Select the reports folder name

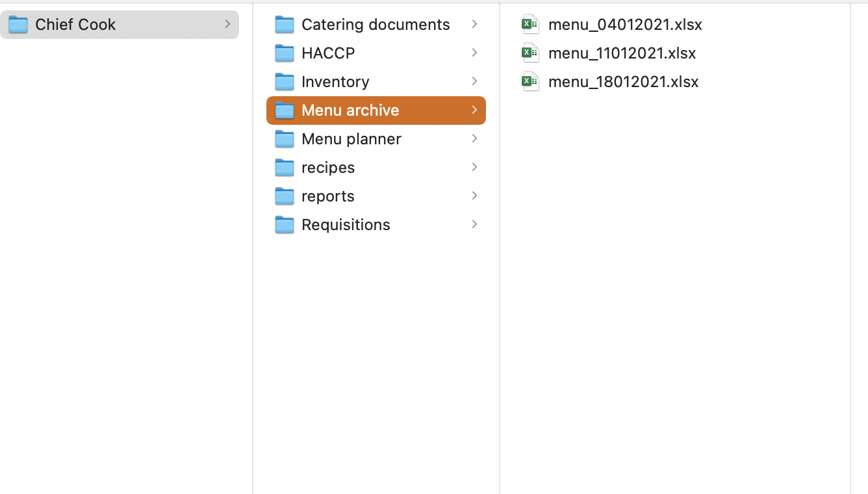[x=328, y=196]
